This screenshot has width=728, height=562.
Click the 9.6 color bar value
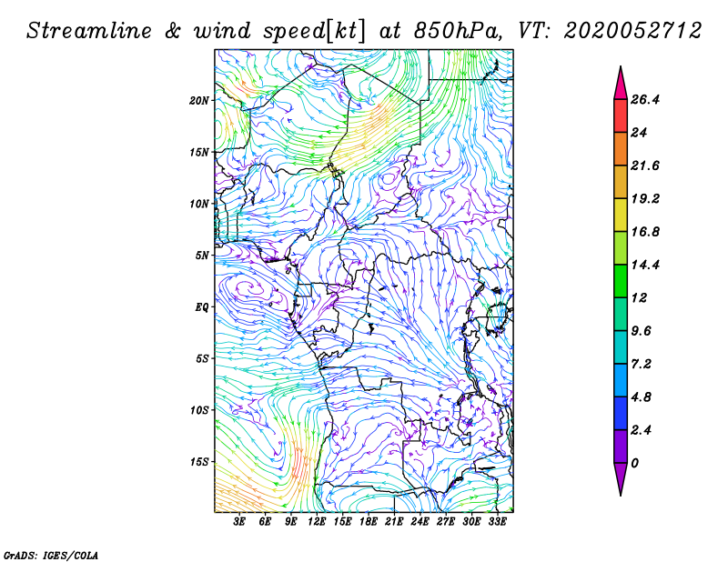642,331
